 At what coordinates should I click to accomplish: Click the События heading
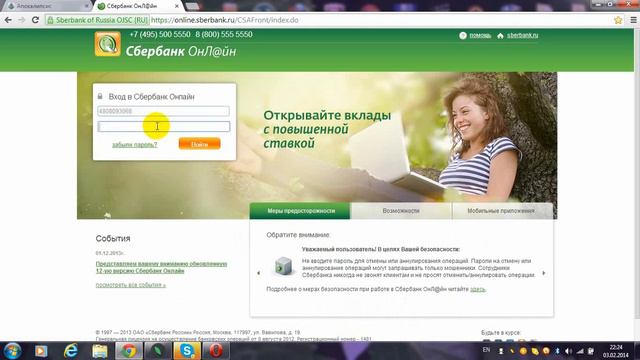coord(113,238)
